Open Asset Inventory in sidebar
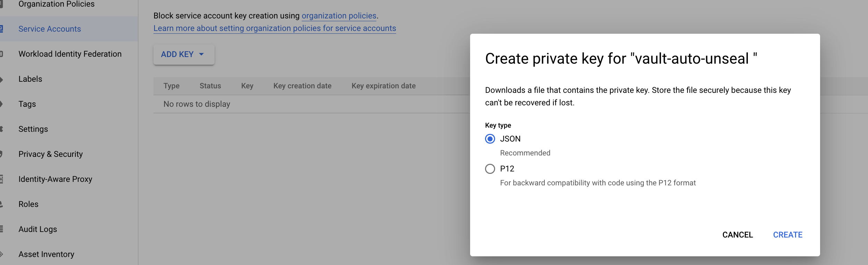Screen dimensions: 868x265 coord(46,254)
